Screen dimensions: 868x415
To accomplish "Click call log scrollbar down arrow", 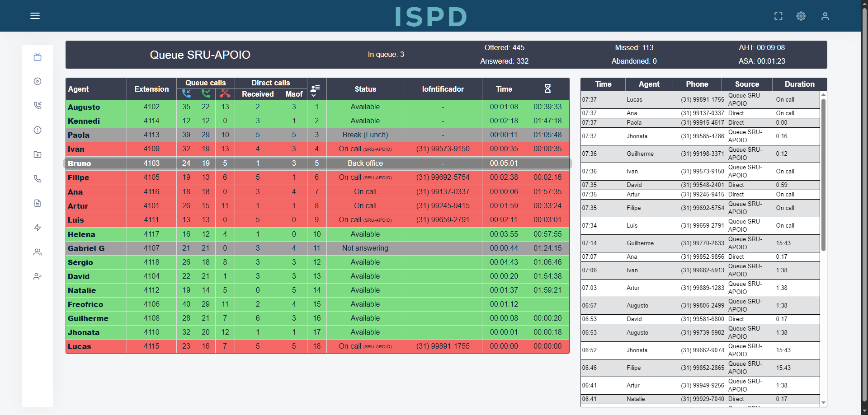I will tap(823, 402).
